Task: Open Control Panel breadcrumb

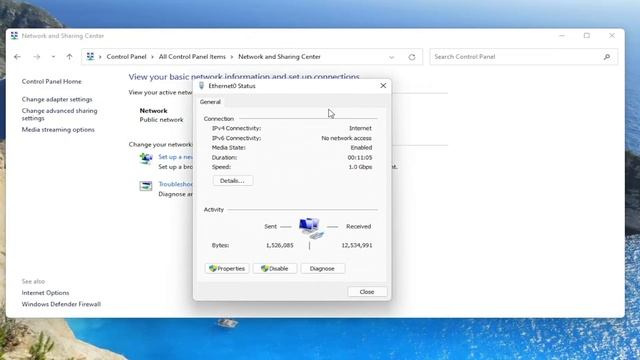Action: pos(126,57)
